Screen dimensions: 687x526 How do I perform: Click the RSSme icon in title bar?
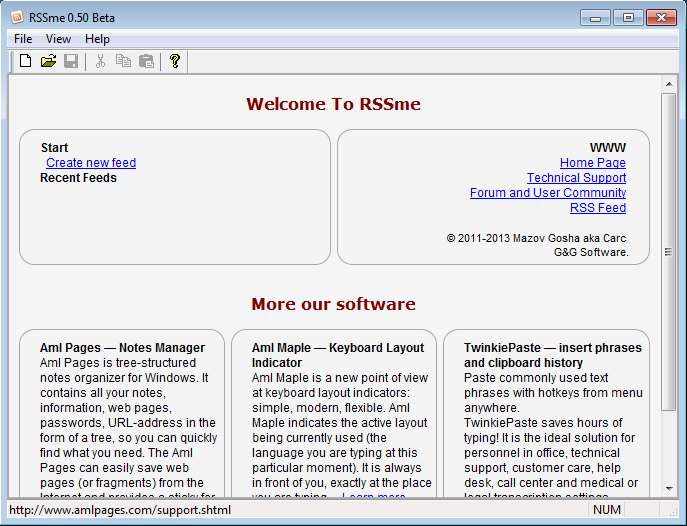click(14, 17)
